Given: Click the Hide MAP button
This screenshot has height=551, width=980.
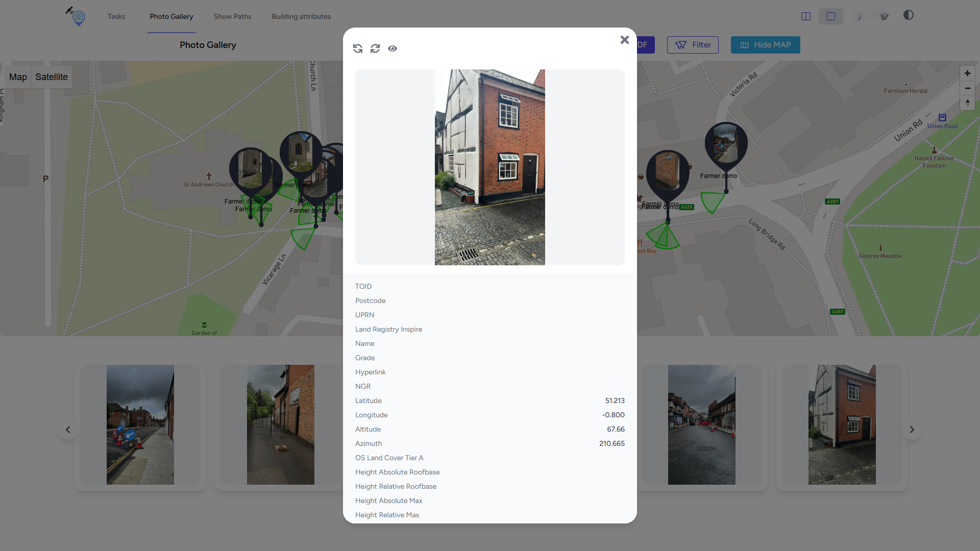Looking at the screenshot, I should pos(765,45).
